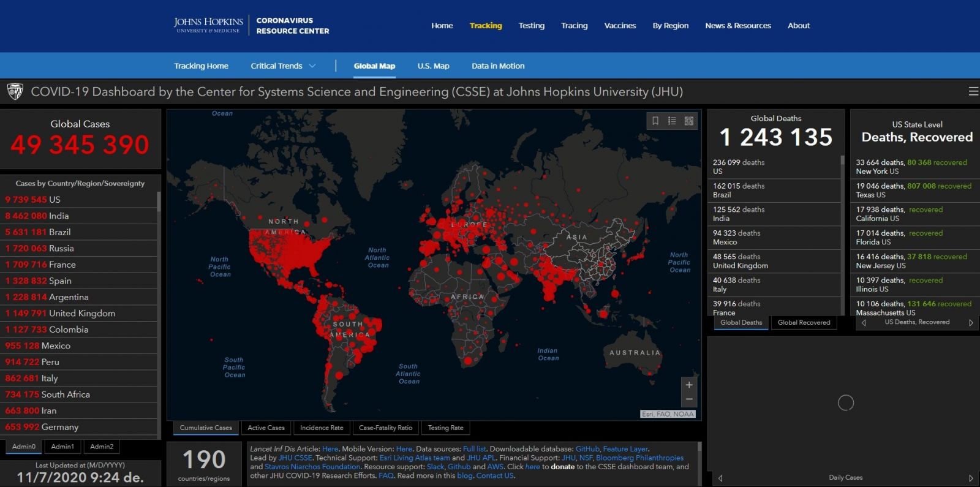Select the Admin2 tab
Screen dimensions: 980x487
[x=102, y=447]
